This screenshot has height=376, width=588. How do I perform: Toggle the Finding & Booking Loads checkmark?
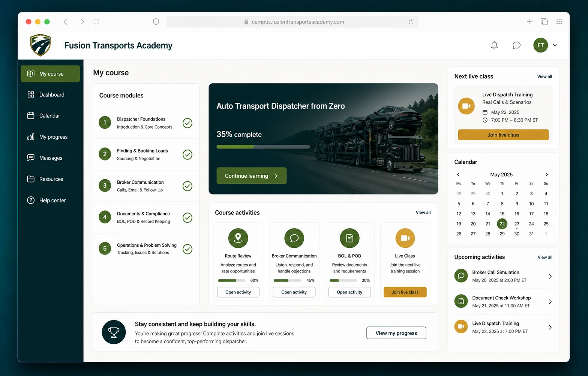click(x=187, y=154)
